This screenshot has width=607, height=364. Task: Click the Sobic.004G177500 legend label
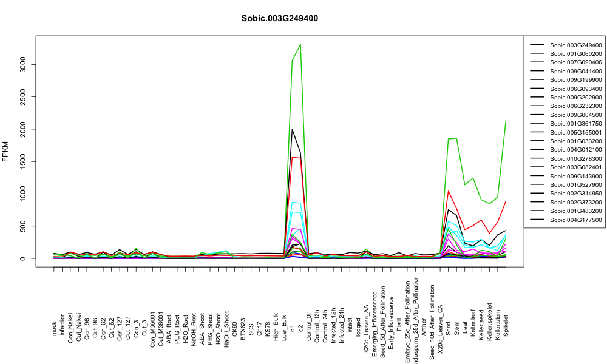click(x=575, y=220)
